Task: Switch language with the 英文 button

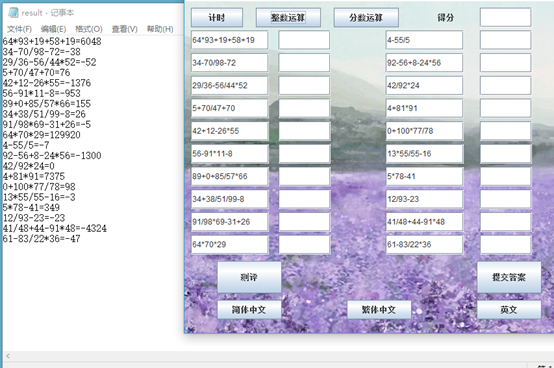Action: coord(509,310)
